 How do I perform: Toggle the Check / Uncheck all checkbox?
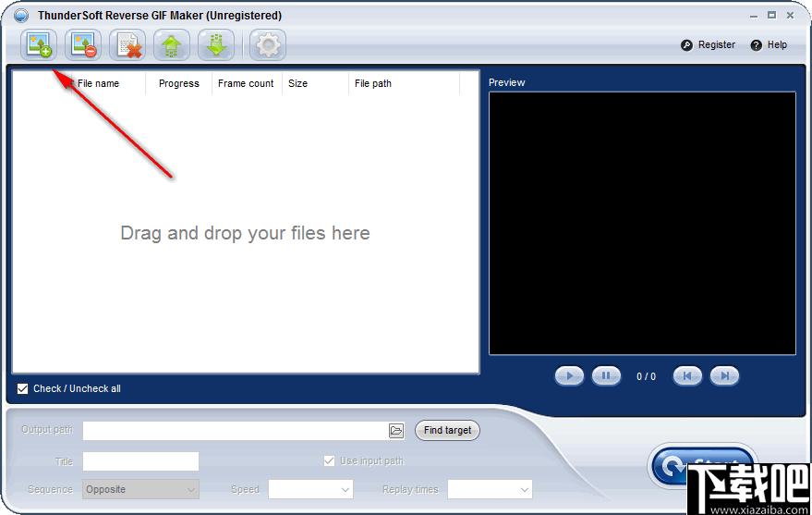click(x=22, y=388)
